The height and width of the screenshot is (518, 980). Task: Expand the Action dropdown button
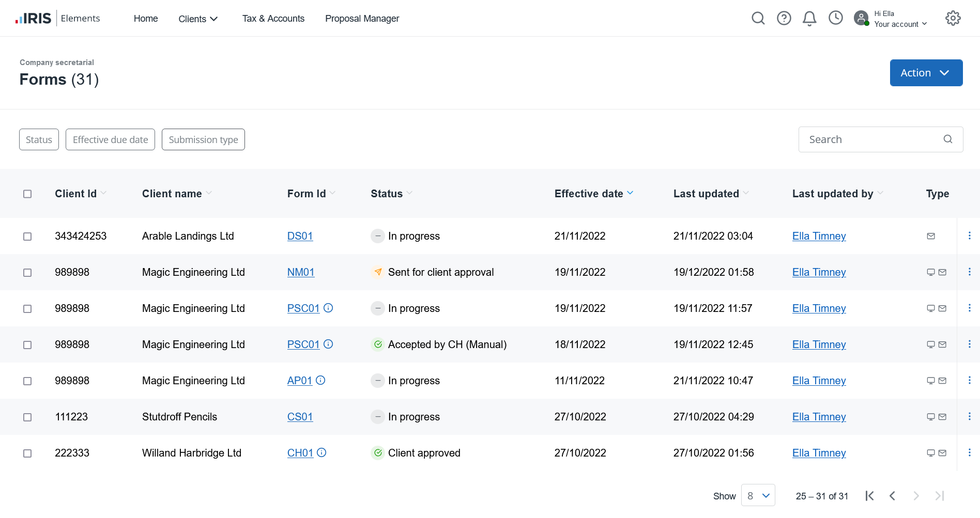click(x=926, y=73)
